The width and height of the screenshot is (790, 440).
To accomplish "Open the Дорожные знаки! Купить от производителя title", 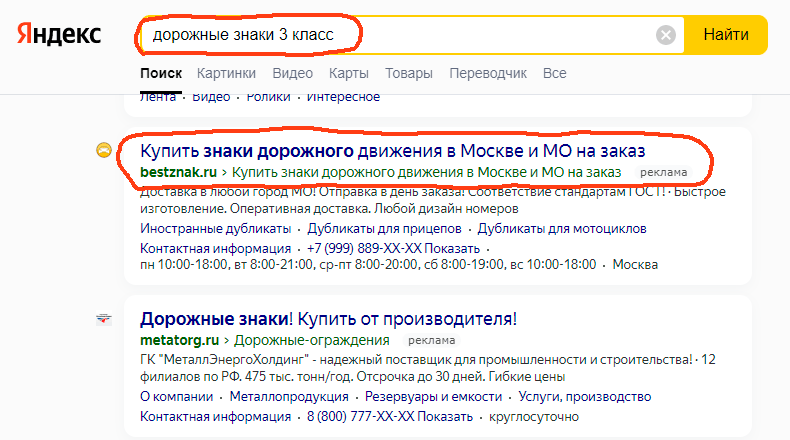I will pyautogui.click(x=328, y=319).
